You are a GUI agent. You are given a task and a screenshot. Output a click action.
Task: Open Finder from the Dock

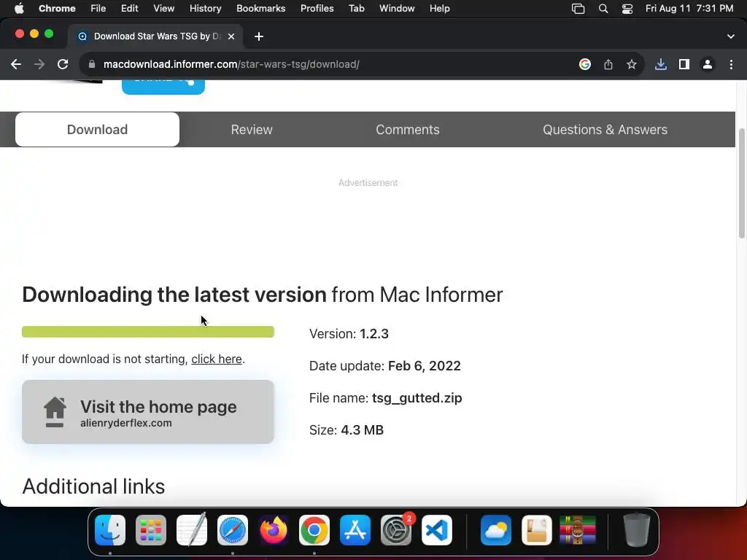click(x=110, y=530)
